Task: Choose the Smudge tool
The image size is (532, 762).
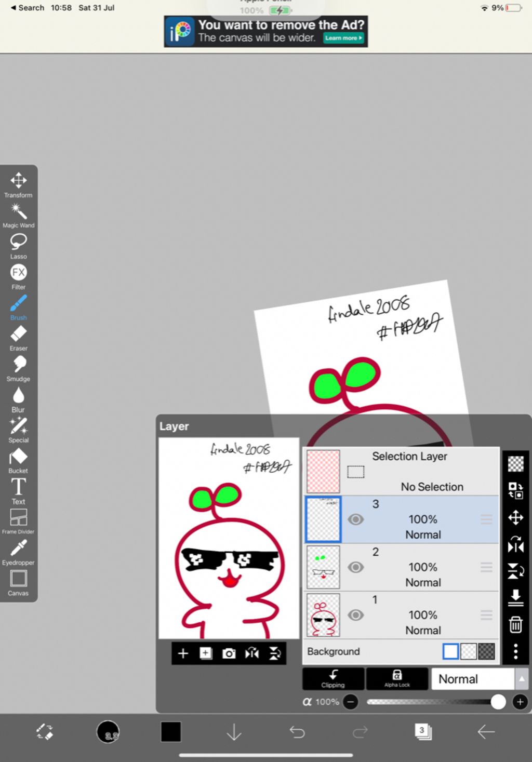Action: coord(18,368)
